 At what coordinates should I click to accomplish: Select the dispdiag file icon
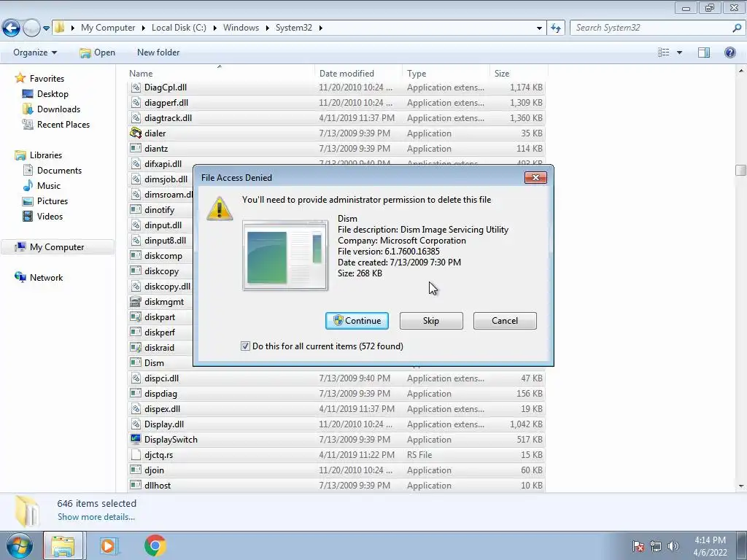coord(136,393)
